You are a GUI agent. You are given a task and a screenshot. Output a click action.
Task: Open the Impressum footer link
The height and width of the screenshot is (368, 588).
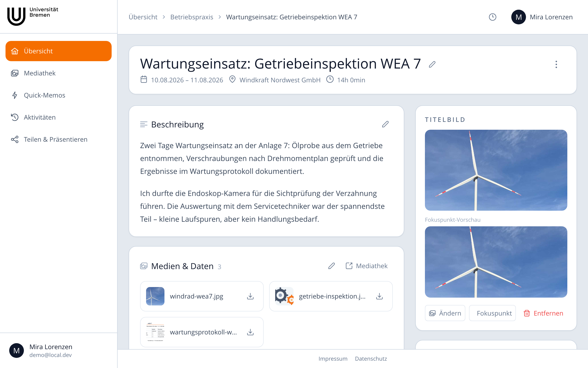(333, 359)
